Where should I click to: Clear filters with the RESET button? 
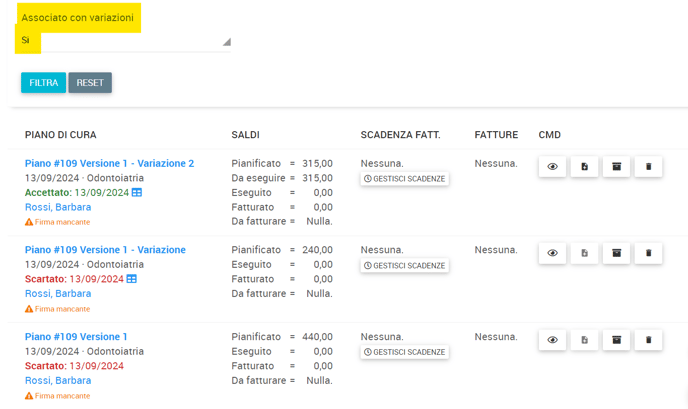pyautogui.click(x=90, y=83)
